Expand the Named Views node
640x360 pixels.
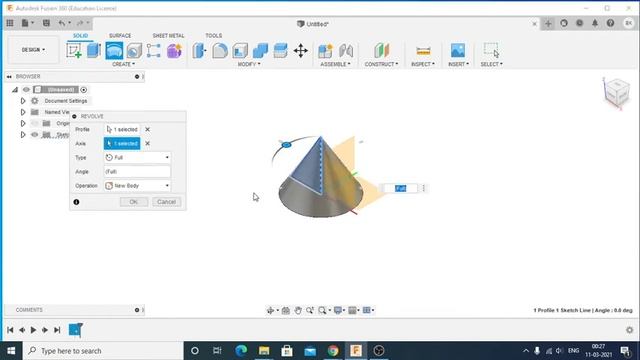23,112
